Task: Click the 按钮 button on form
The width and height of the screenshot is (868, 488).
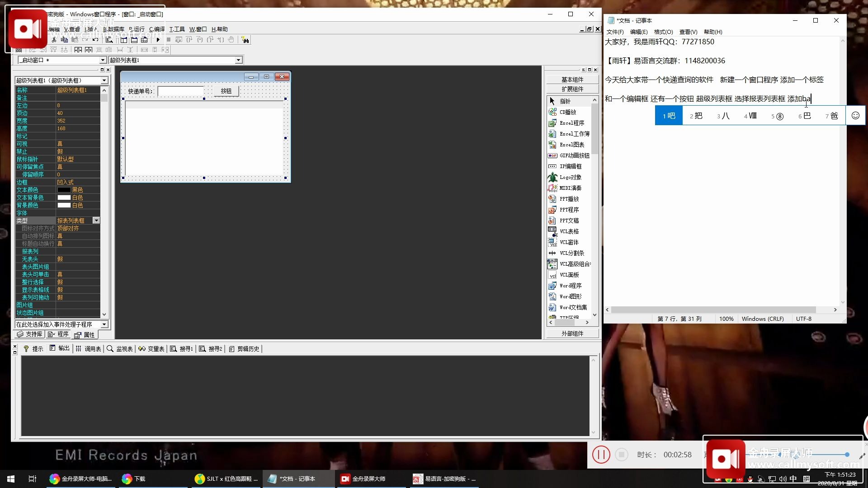Action: (x=226, y=91)
